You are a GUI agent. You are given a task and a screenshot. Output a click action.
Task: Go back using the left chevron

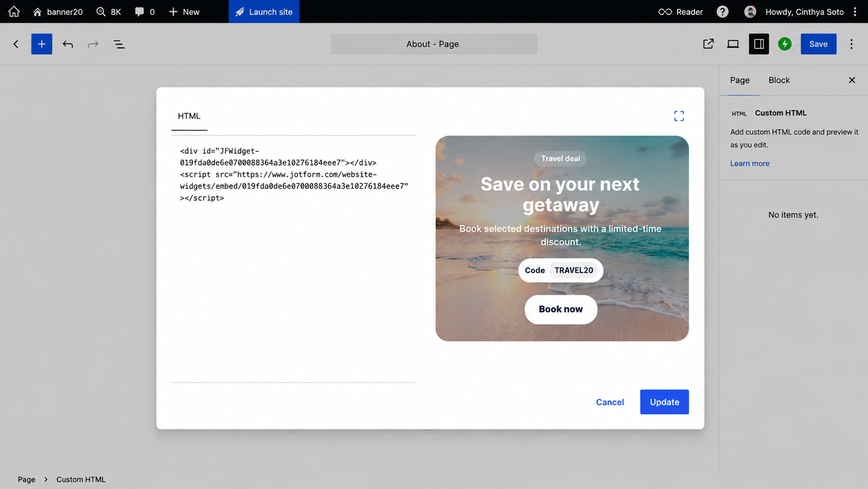(16, 44)
